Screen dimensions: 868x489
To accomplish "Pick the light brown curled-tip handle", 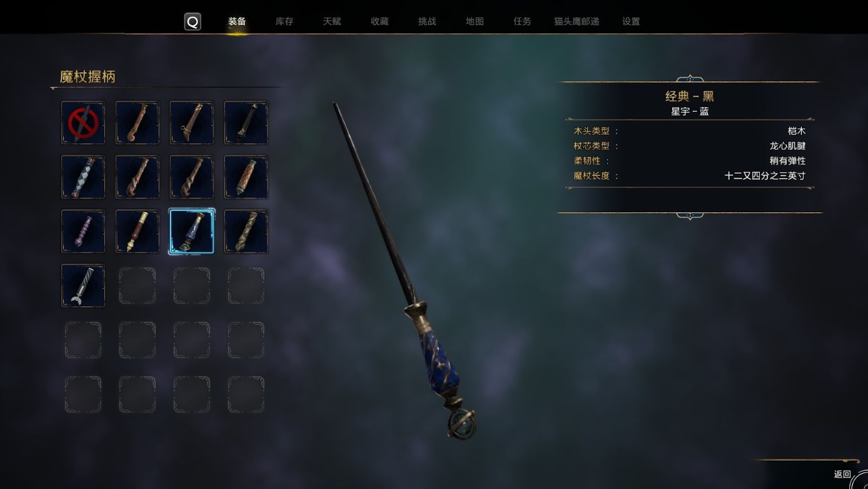I will click(x=137, y=123).
